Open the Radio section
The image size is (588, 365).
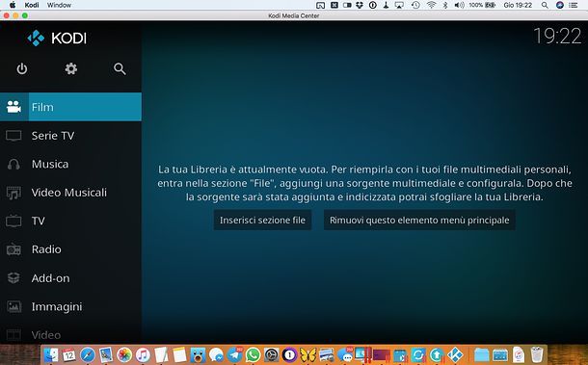pos(71,249)
